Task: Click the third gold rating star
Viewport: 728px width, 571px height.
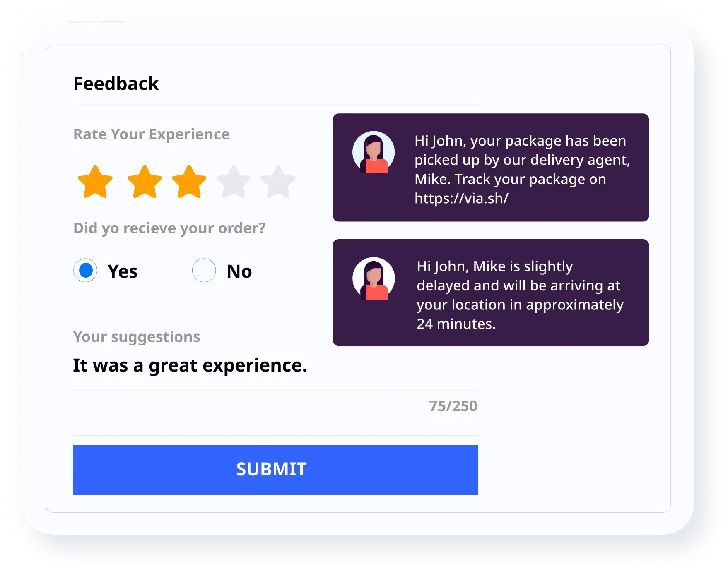Action: tap(189, 182)
